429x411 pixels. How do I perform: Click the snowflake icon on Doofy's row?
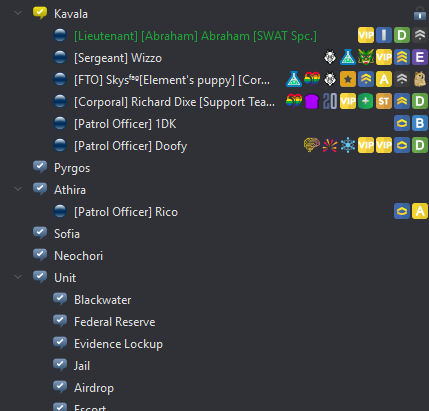[348, 145]
